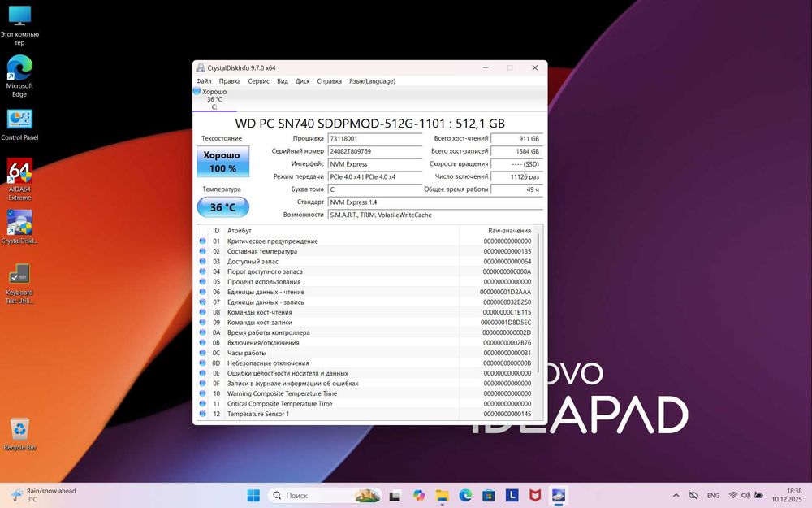Open the Recycle Bin
This screenshot has width=812, height=508.
click(19, 434)
